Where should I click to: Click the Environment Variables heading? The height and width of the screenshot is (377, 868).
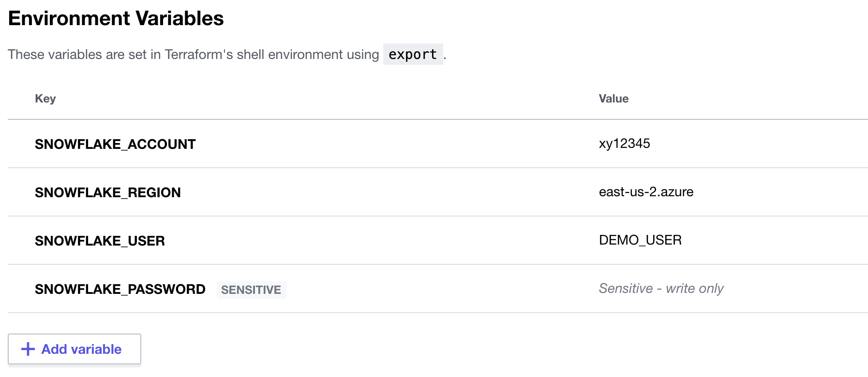[116, 18]
